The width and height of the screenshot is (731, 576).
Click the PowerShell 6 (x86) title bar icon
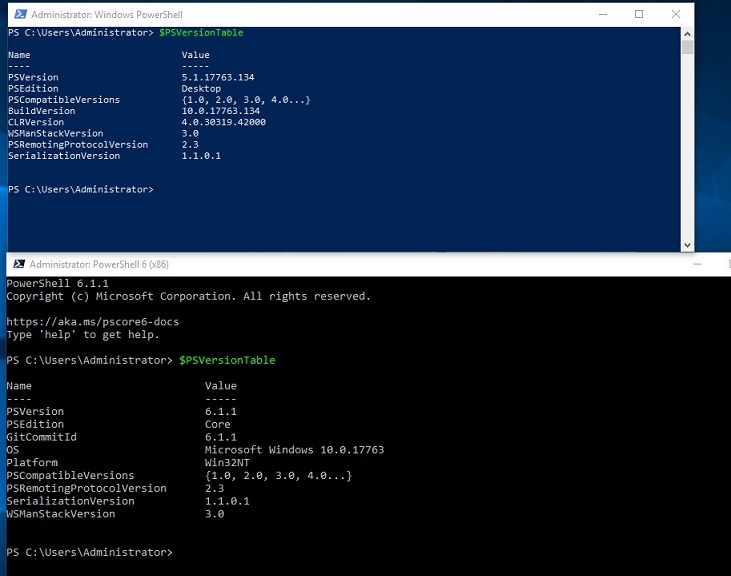pos(19,264)
